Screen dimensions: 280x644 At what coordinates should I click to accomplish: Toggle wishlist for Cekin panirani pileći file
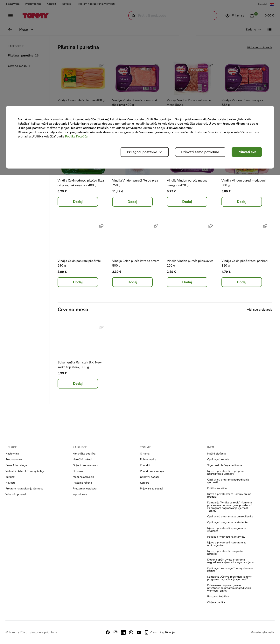click(101, 226)
